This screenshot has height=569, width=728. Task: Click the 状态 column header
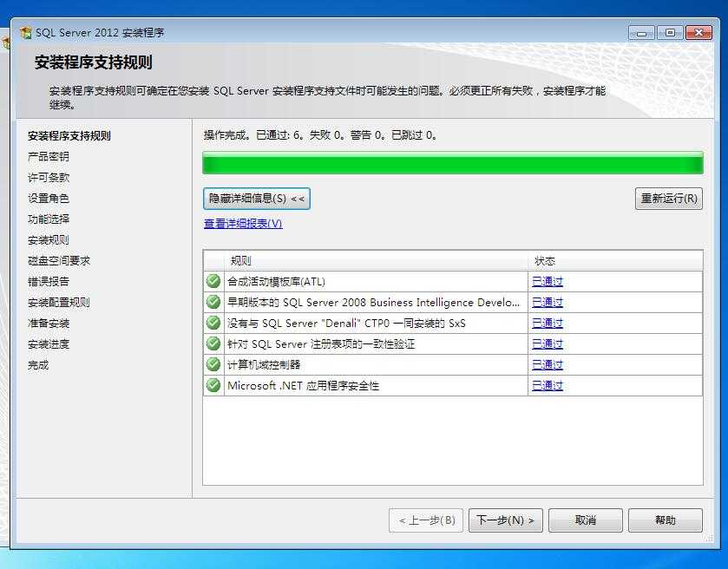(x=616, y=261)
